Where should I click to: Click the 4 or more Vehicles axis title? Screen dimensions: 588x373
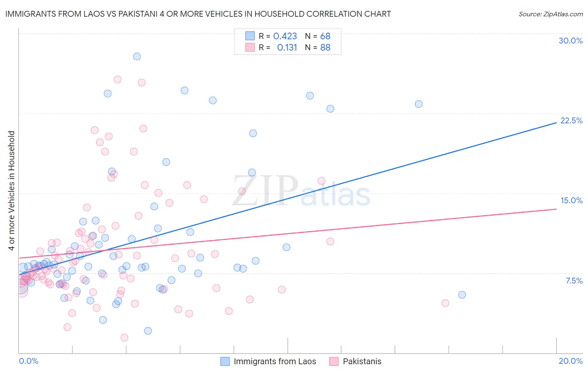11,191
